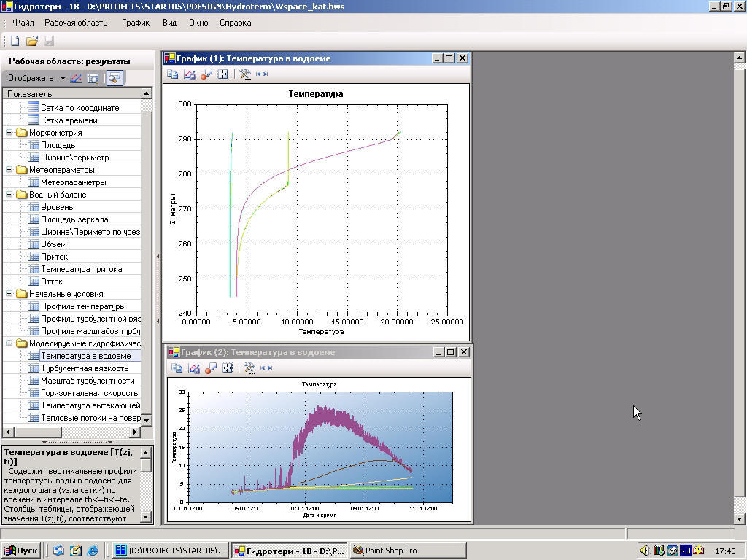Screen dimensions: 747x560
Task: Click the table view icon in the workspace toolbar
Action: tap(93, 78)
